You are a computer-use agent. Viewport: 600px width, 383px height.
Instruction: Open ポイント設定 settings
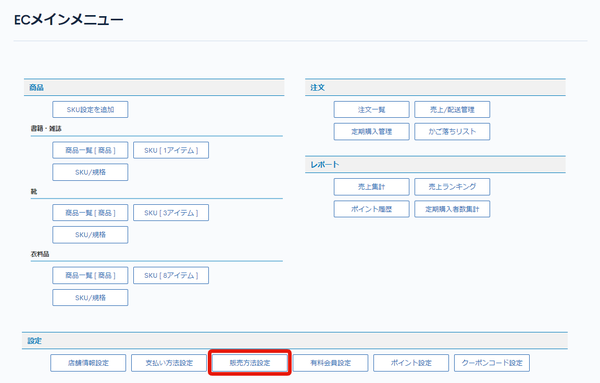tap(411, 363)
